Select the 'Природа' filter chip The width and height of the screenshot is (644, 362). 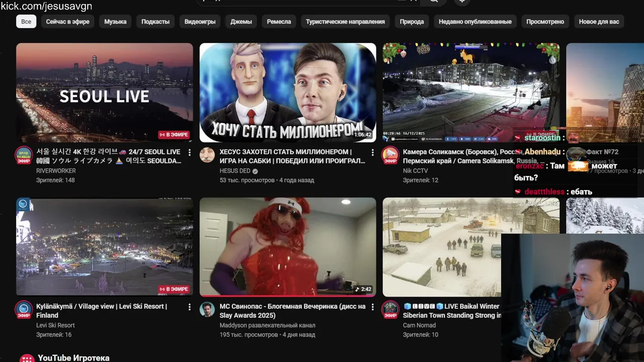412,22
